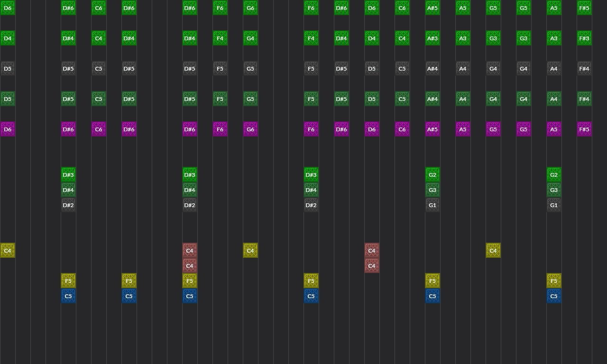
Task: Select the gray G1 note in the rightmost note group
Action: pyautogui.click(x=553, y=205)
